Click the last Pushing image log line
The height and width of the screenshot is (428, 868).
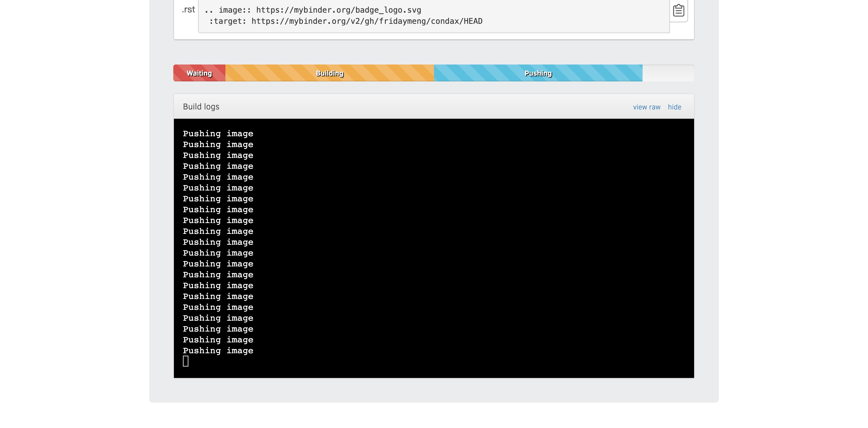click(x=218, y=351)
